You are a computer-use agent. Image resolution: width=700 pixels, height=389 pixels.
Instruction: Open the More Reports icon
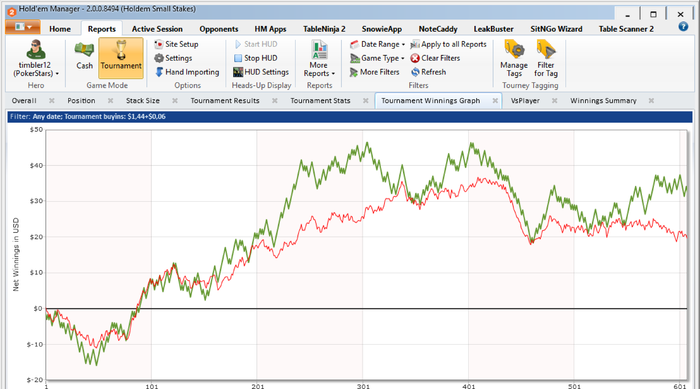[x=319, y=50]
